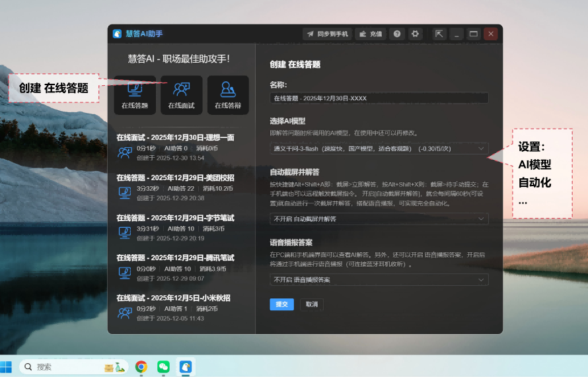
Task: Select the 在线答辩 icon tile
Action: 228,94
